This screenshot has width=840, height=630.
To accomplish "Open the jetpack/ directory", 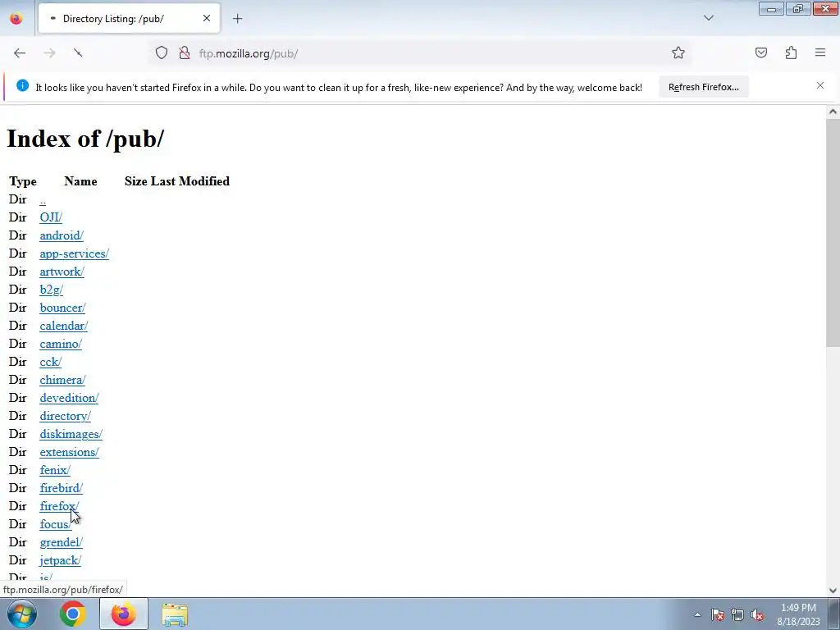I will [60, 561].
